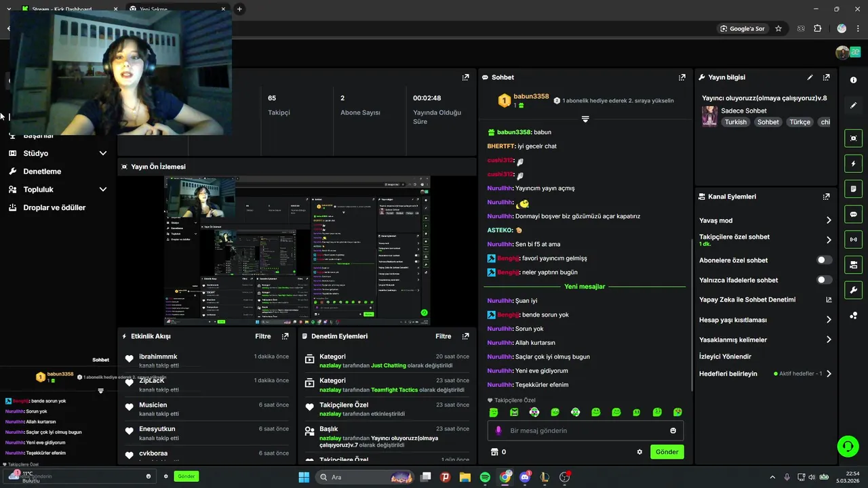Expand Hesap yaşı kısıtlaması options

[828, 320]
